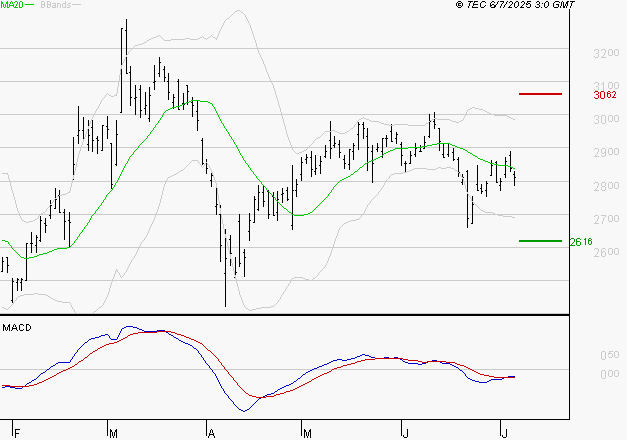Click the F month marker on time axis
This screenshot has height=440, width=627.
pos(17,434)
